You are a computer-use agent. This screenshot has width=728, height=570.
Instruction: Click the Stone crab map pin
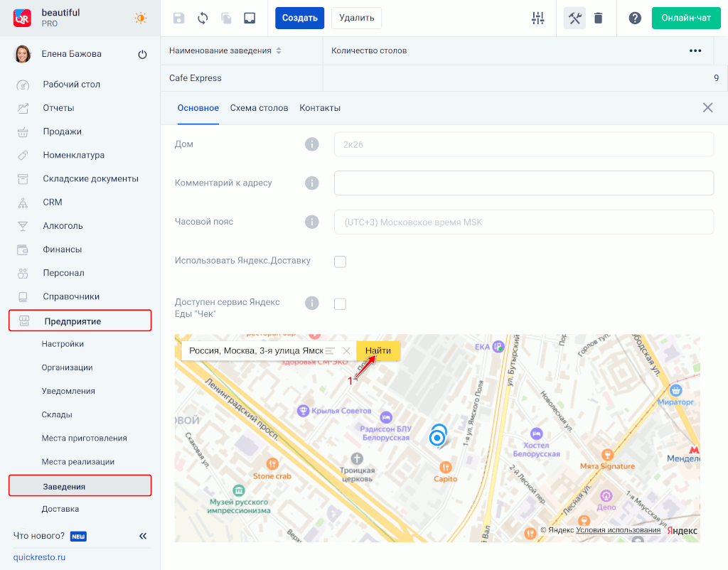coord(272,463)
